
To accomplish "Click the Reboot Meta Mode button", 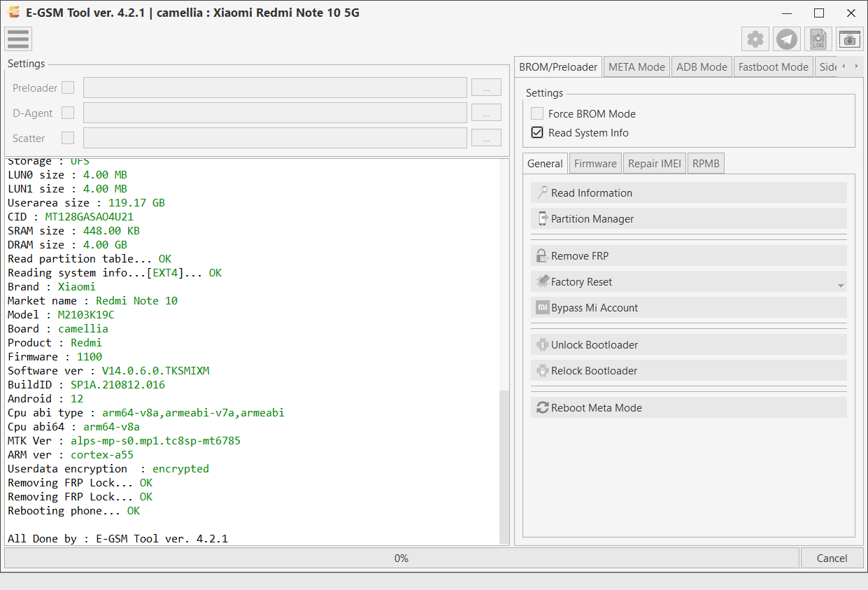I will [x=689, y=407].
